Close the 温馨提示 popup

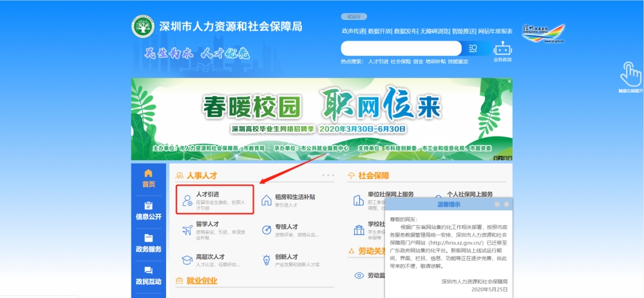[x=507, y=205]
